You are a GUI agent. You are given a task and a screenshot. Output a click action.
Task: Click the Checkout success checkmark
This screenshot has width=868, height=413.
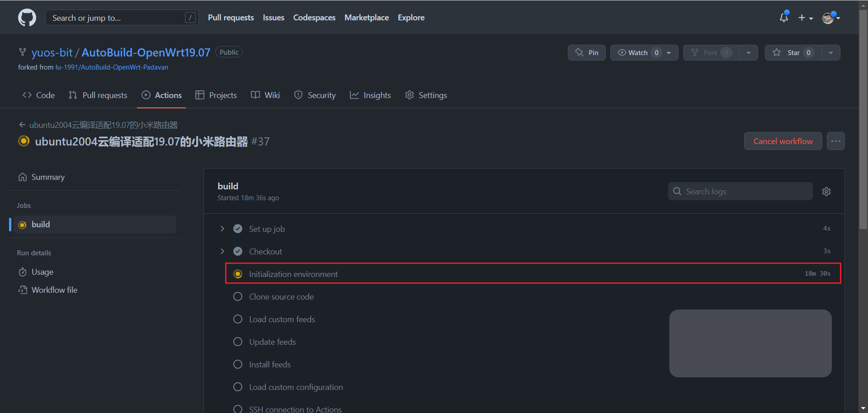coord(238,251)
